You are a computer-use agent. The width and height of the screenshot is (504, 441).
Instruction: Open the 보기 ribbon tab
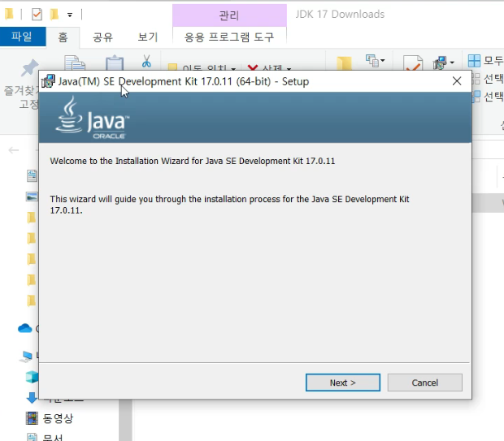point(147,37)
